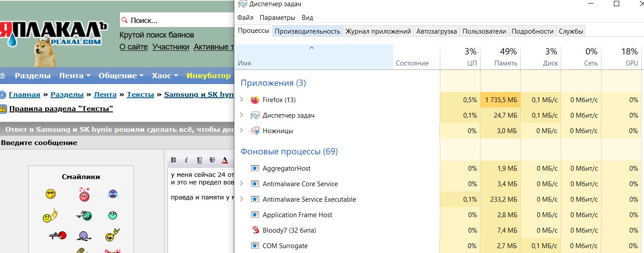Switch to Журнал приложений tab
644x253 pixels.
point(378,31)
